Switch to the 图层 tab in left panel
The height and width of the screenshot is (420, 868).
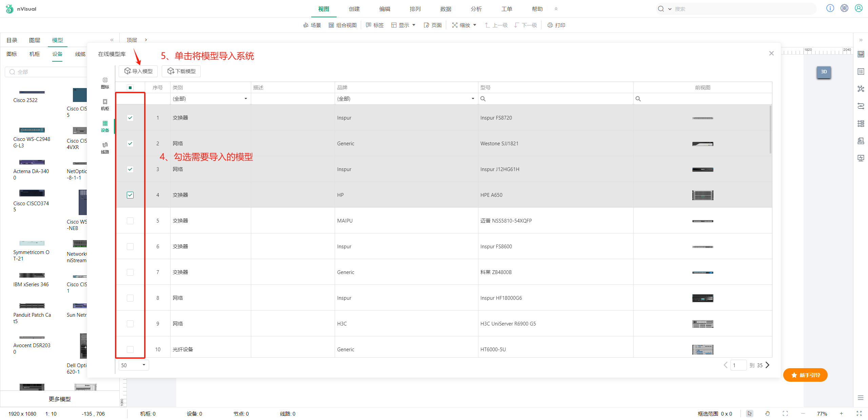[35, 40]
